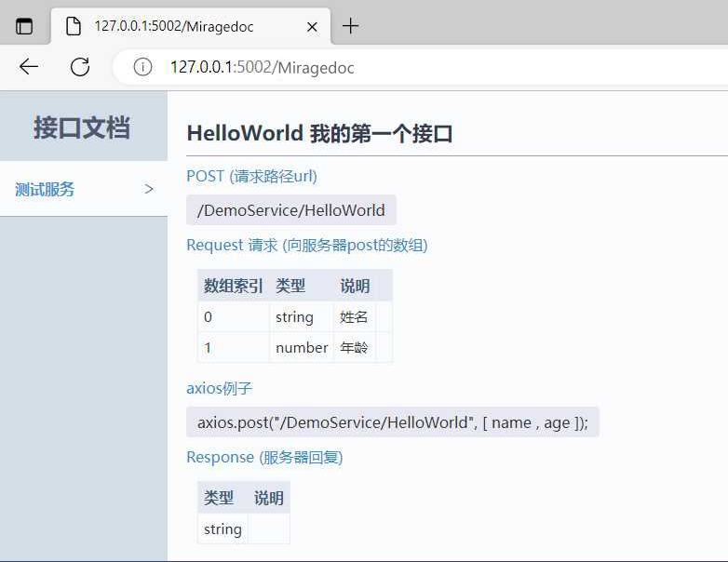Click string cell in response table

pyautogui.click(x=222, y=529)
